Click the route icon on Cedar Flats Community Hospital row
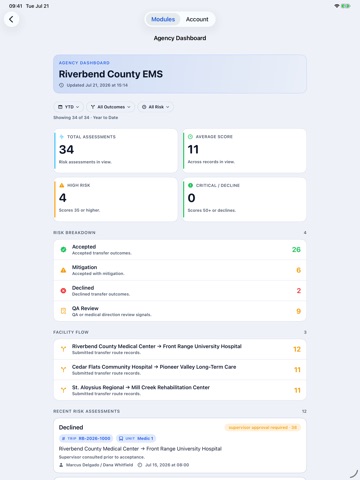Image resolution: width=360 pixels, height=480 pixels. (x=63, y=370)
